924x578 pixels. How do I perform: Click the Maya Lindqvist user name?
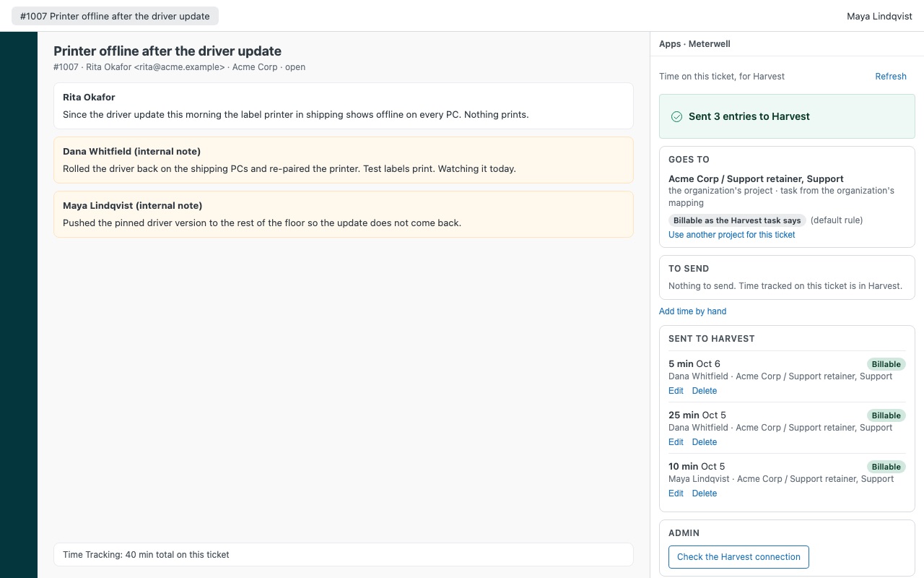point(879,16)
